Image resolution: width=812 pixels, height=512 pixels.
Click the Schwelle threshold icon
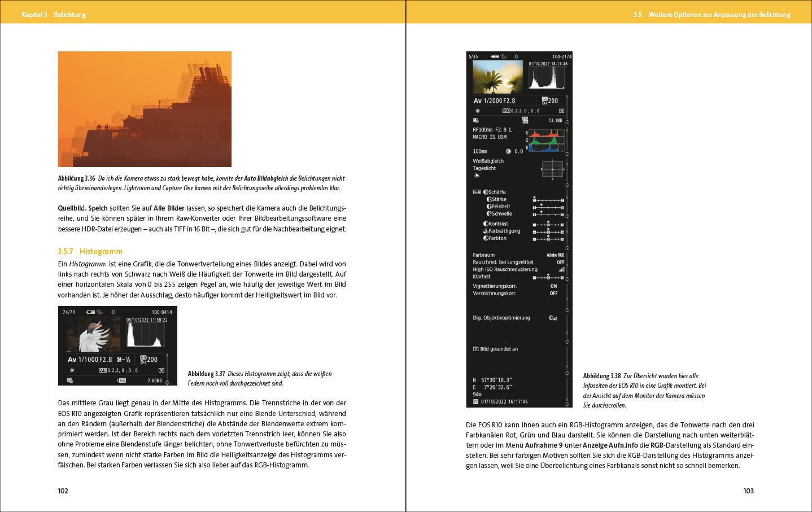489,214
